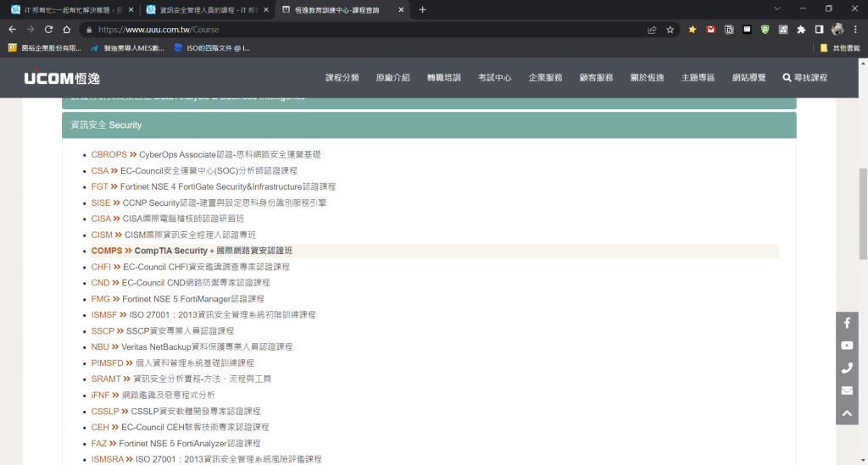
Task: Open the FMG FortiManager course link
Action: [178, 299]
